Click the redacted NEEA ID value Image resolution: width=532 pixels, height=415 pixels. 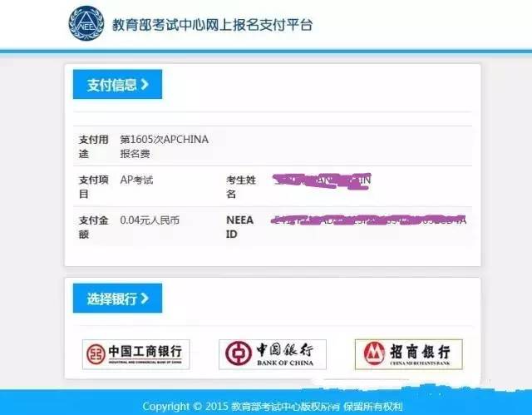(x=369, y=220)
